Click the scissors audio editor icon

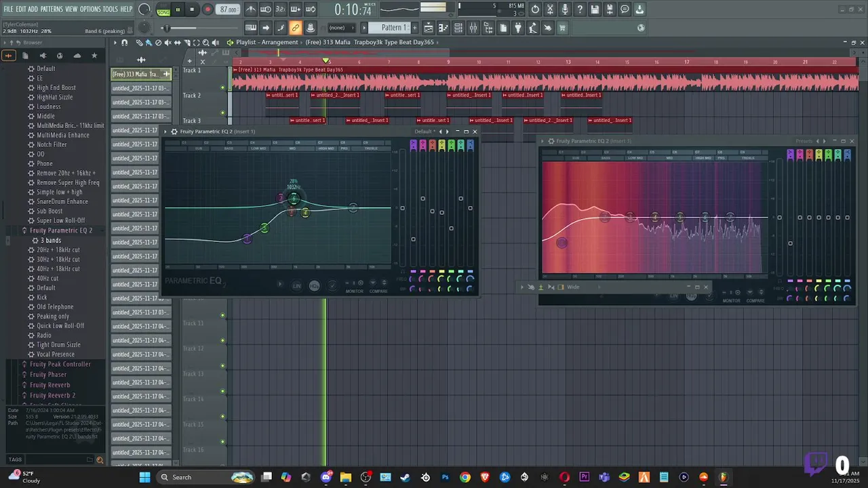(x=550, y=9)
